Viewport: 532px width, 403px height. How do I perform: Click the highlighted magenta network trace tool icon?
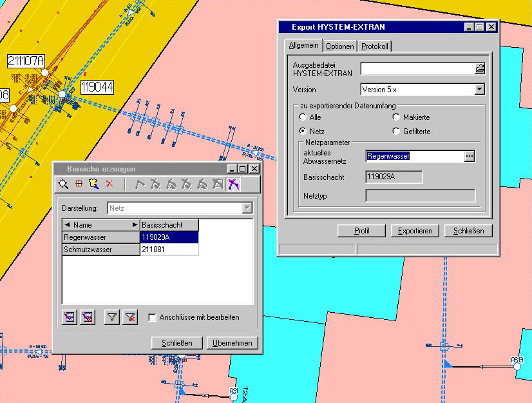pyautogui.click(x=233, y=184)
